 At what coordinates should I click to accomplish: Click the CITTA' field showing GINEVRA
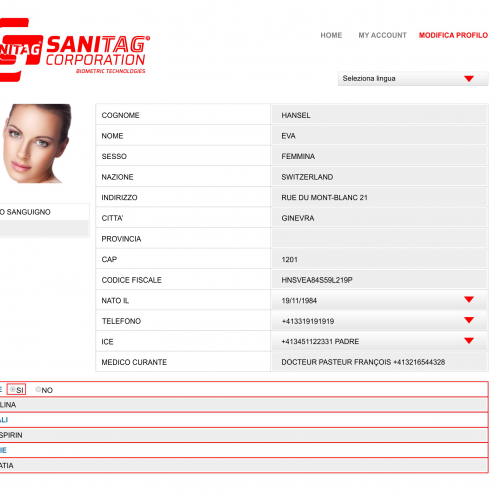380,218
